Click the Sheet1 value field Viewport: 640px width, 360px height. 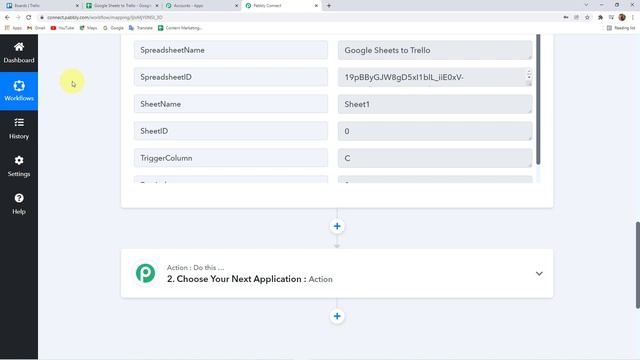tap(435, 104)
